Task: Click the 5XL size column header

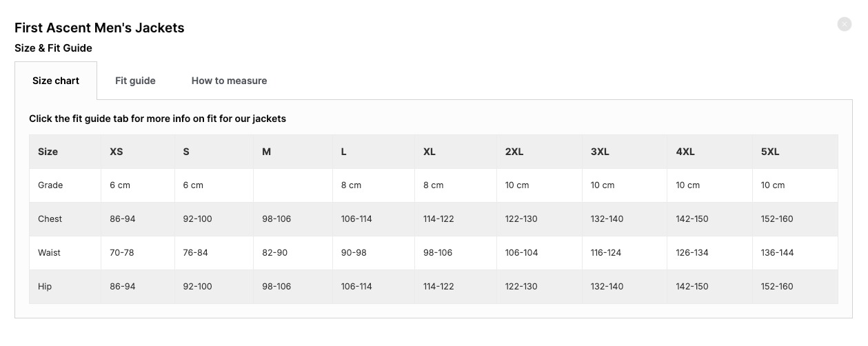Action: [769, 152]
